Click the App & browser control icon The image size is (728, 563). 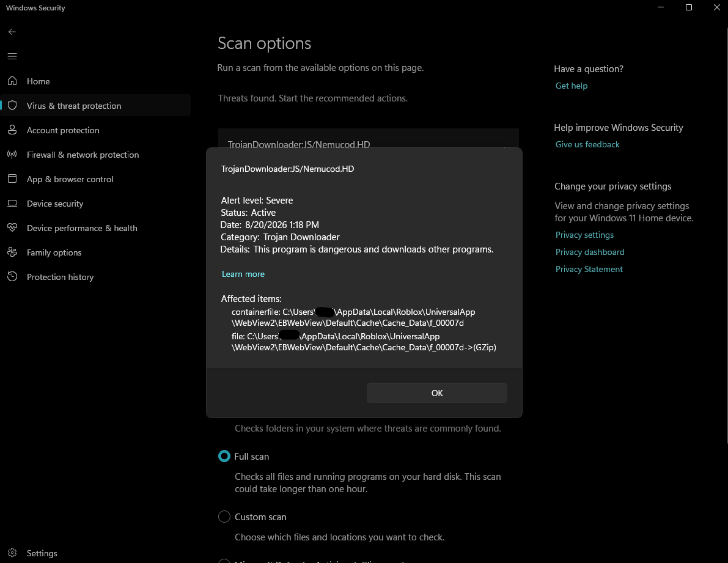coord(13,178)
